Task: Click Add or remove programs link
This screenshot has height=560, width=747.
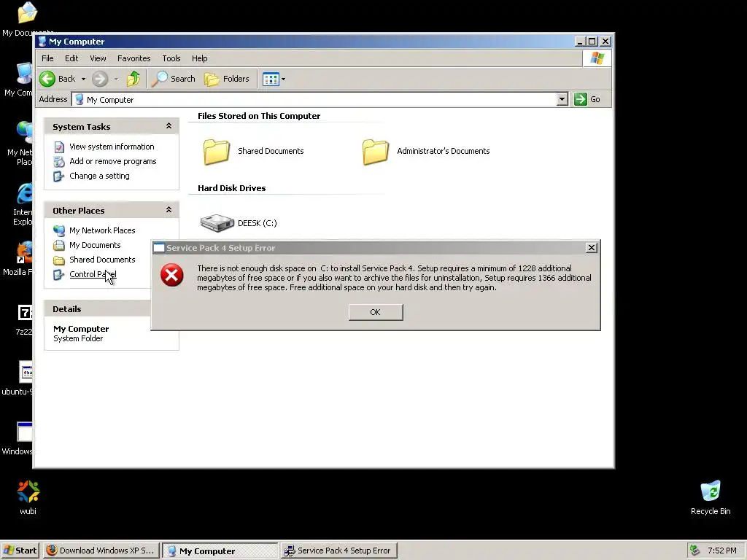Action: point(113,161)
